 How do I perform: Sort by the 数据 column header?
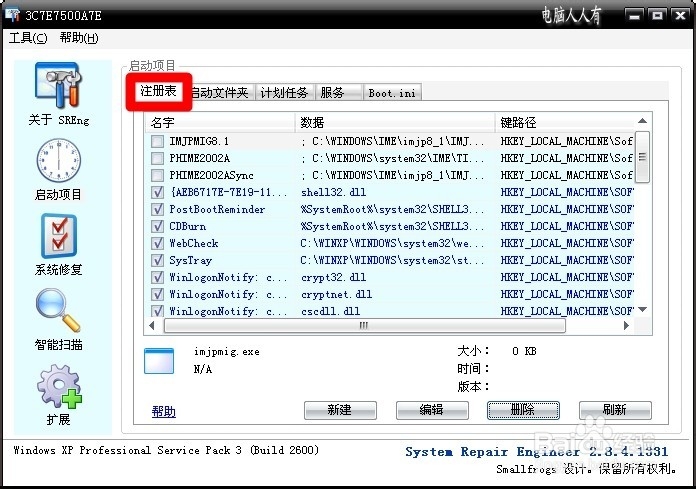tap(395, 122)
